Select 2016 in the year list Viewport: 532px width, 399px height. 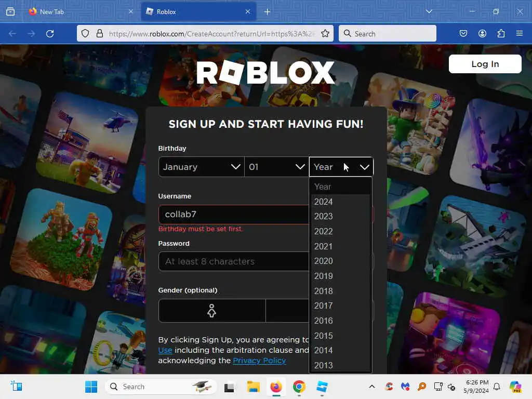[340, 320]
